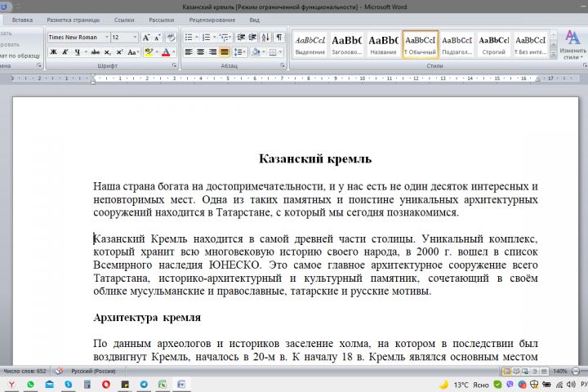Open the Styles pane launcher
Image resolution: width=588 pixels, height=392 pixels.
[585, 65]
